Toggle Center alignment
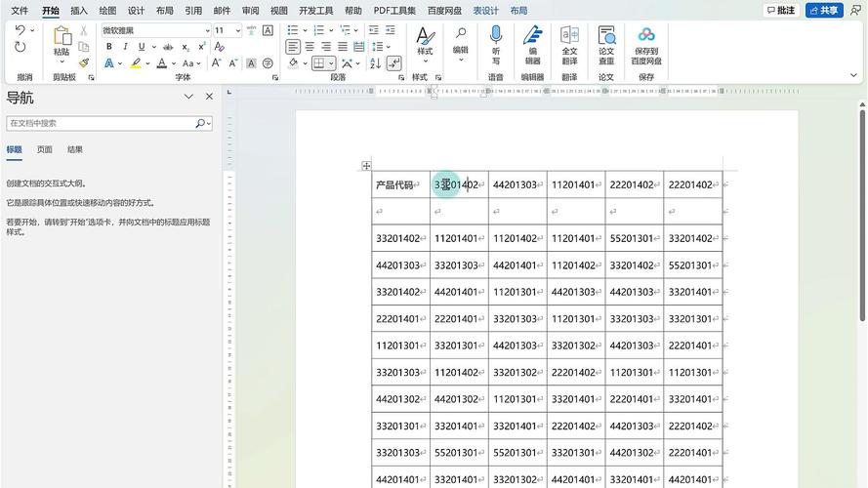 (x=310, y=47)
